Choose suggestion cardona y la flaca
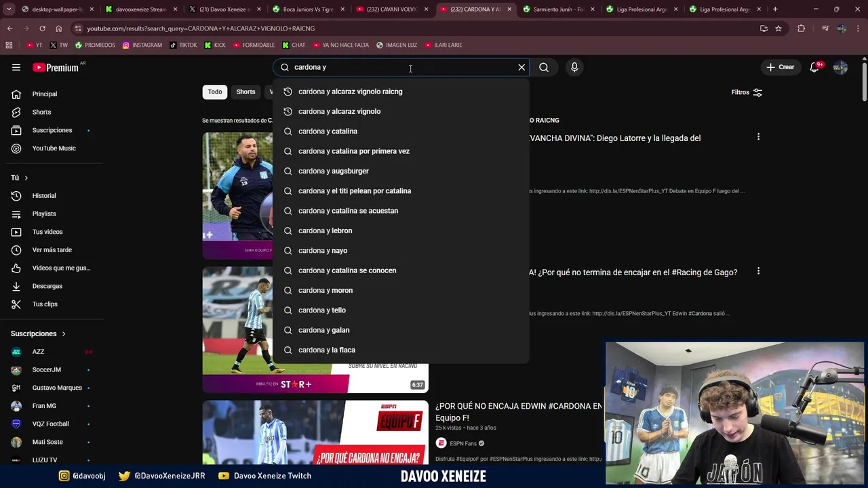The height and width of the screenshot is (488, 868). (x=400, y=350)
